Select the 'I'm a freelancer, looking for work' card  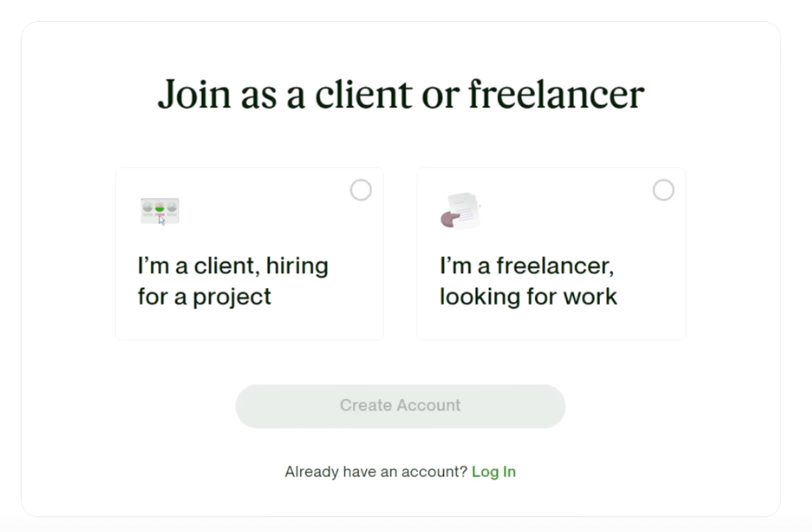551,253
